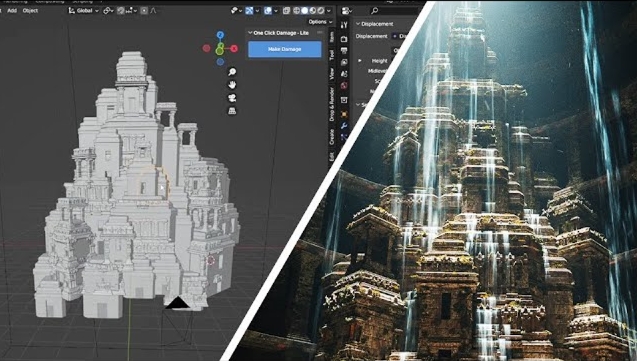Switch to material preview shading
637x361 pixels.
pos(313,11)
